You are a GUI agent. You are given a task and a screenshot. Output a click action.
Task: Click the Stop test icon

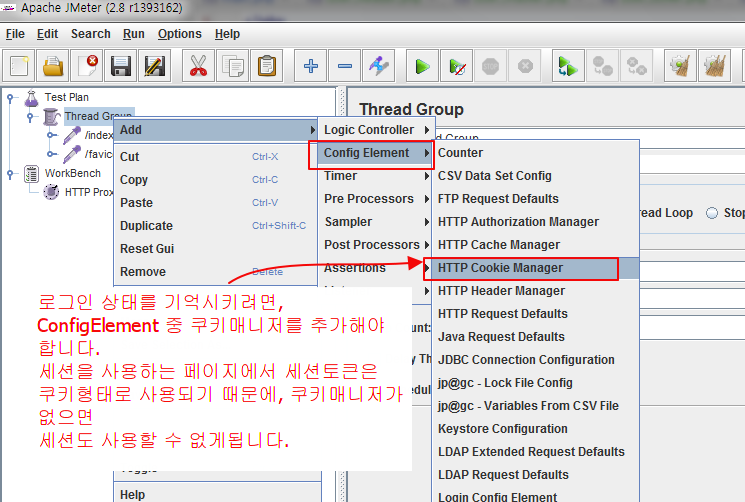[x=490, y=66]
